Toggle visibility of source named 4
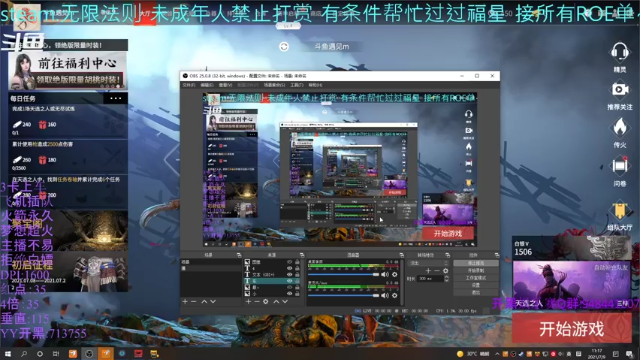Image resolution: width=640 pixels, height=360 pixels. 290,269
